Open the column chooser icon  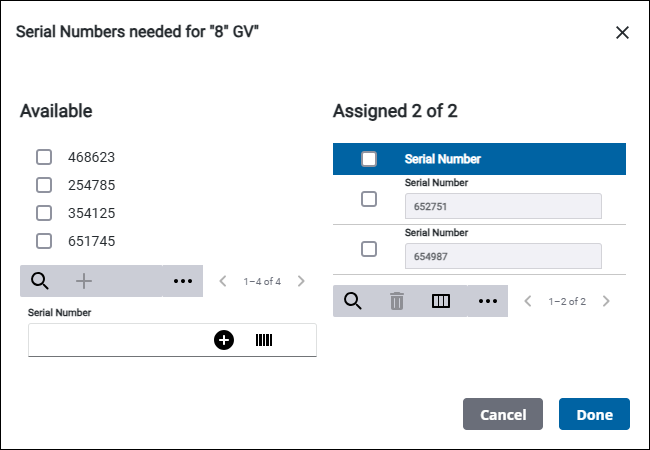pyautogui.click(x=441, y=301)
